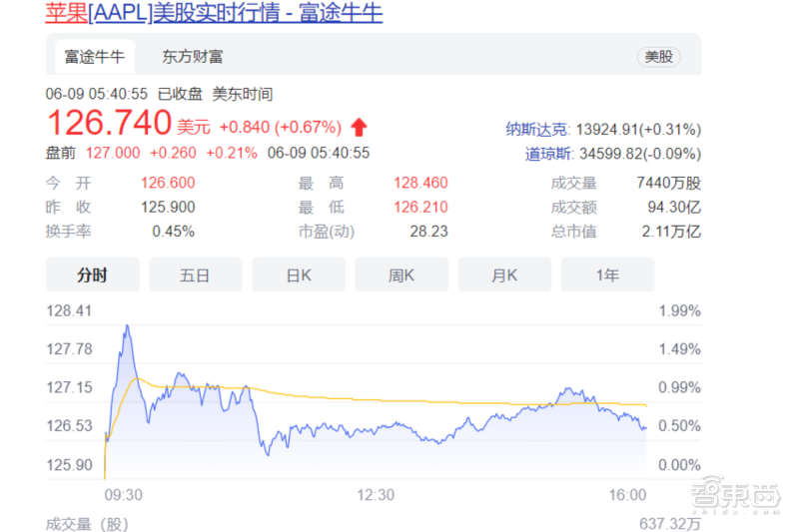Click the morning price peak on chart
The image size is (799, 532).
[x=128, y=327]
